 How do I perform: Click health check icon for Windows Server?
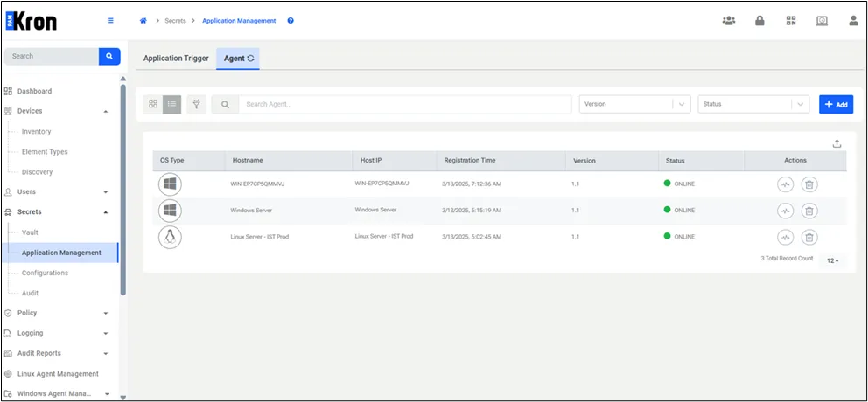pyautogui.click(x=785, y=211)
